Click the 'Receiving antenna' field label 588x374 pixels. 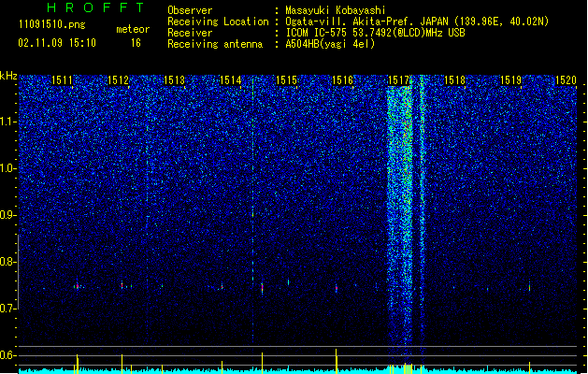215,44
